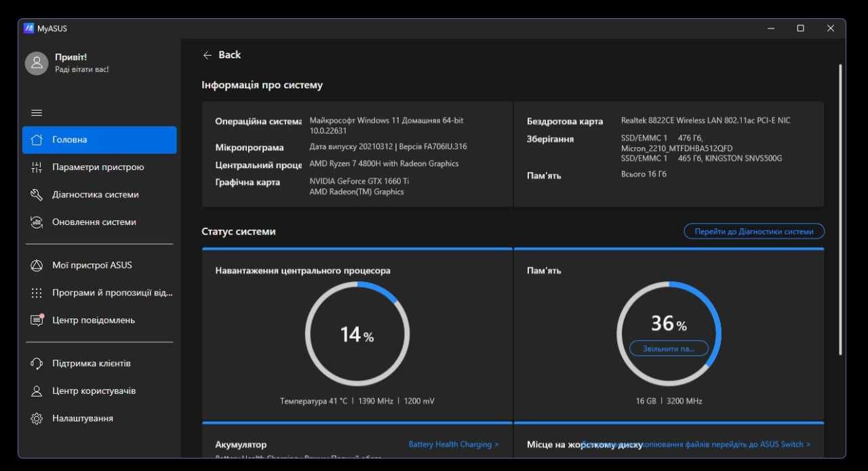Click the Привіт! greeting text
The width and height of the screenshot is (868, 471).
[x=71, y=58]
